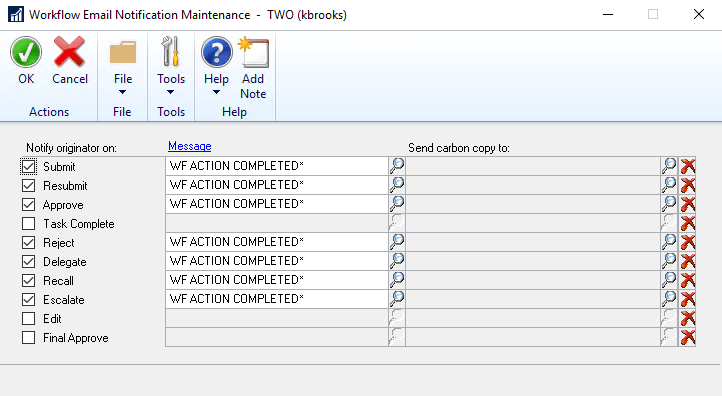
Task: Open carbon copy lookup for Delegate row
Action: (x=669, y=261)
